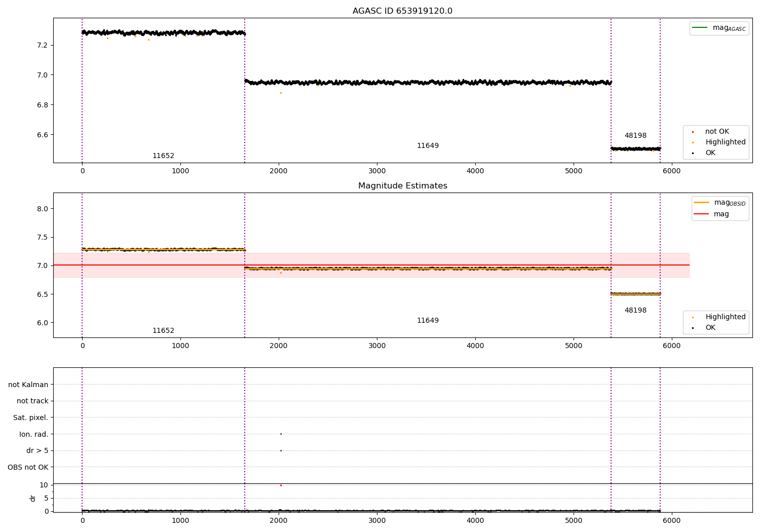Click the 'not Kalman' axis label
760x532 pixels.
28,385
